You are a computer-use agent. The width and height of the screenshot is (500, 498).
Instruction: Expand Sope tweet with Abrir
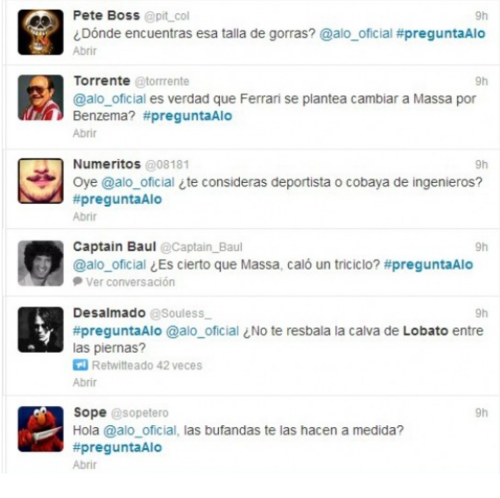85,464
